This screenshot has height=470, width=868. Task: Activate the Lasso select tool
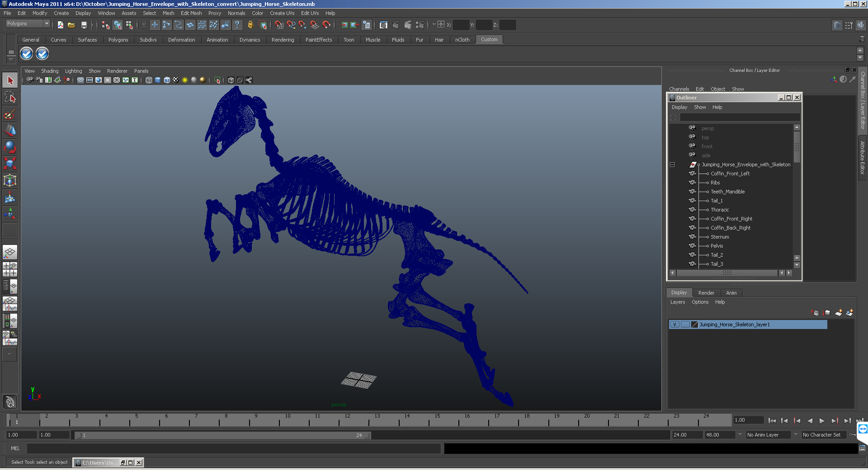(10, 97)
